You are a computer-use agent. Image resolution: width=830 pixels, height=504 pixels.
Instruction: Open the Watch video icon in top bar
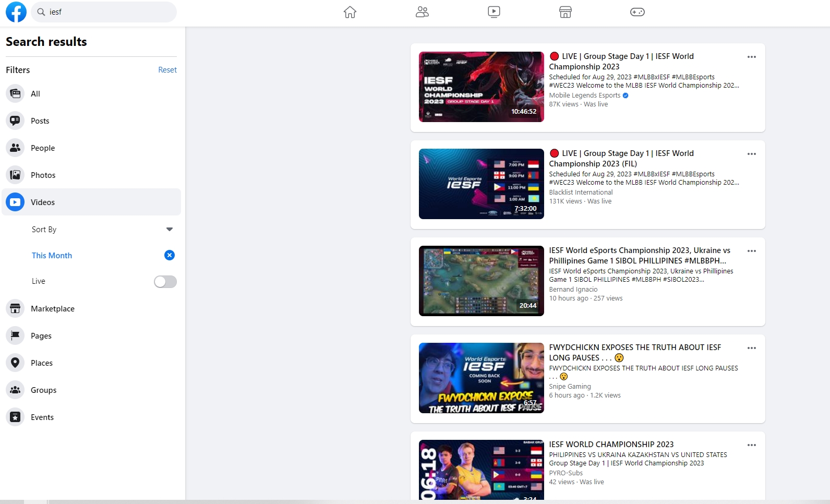pyautogui.click(x=494, y=12)
